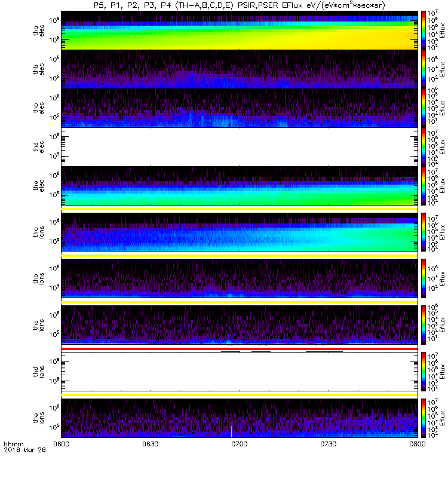Click the yellow bar below the elec panel
The image size is (448, 478).
(x=240, y=209)
